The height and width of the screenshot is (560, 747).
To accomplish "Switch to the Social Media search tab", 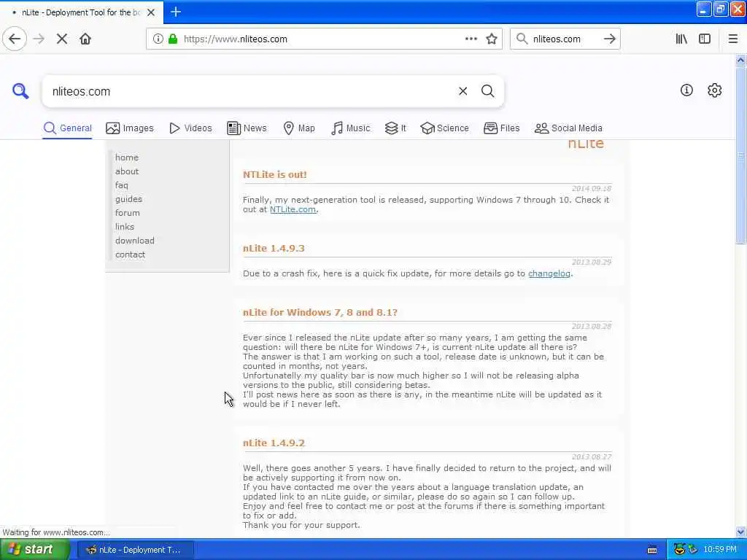I will click(x=568, y=128).
